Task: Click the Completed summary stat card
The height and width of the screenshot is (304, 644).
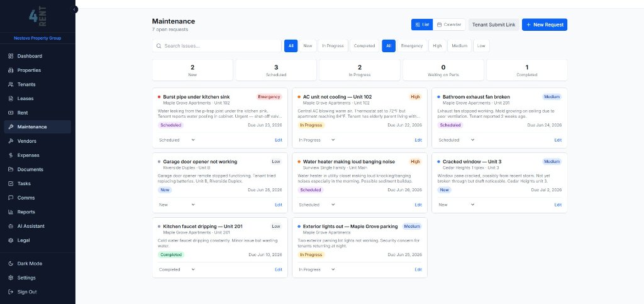Action: [527, 70]
